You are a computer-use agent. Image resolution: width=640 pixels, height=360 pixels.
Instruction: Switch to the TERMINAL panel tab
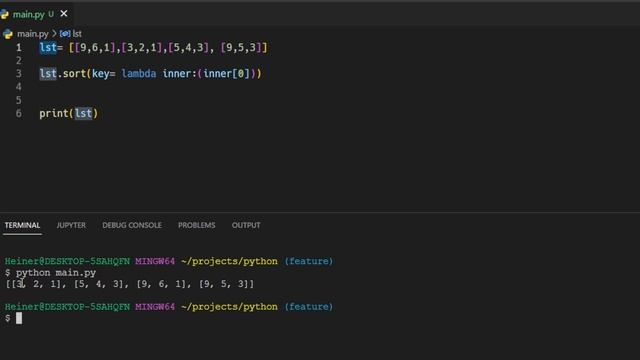(x=22, y=225)
